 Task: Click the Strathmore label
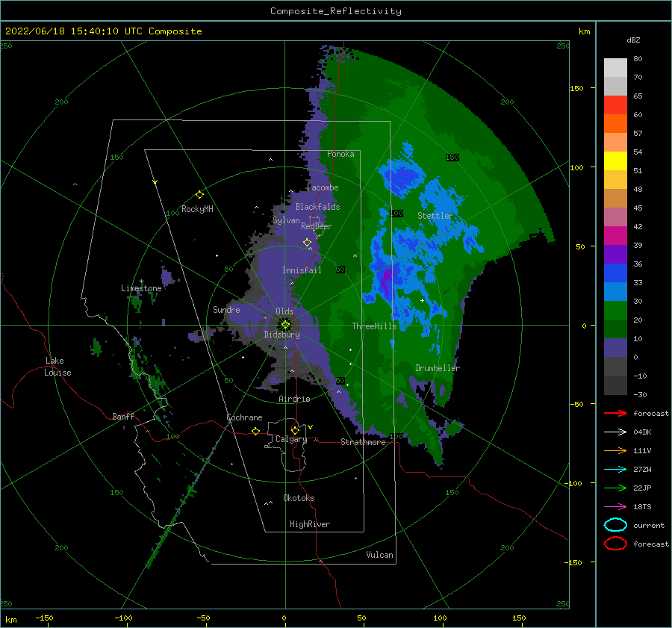click(x=363, y=442)
